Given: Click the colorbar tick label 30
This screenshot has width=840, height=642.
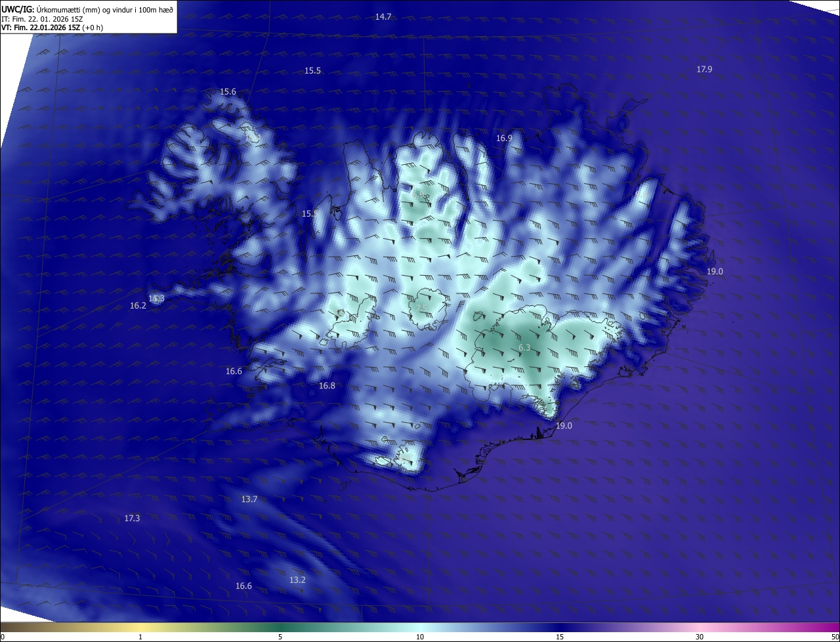Looking at the screenshot, I should (700, 637).
